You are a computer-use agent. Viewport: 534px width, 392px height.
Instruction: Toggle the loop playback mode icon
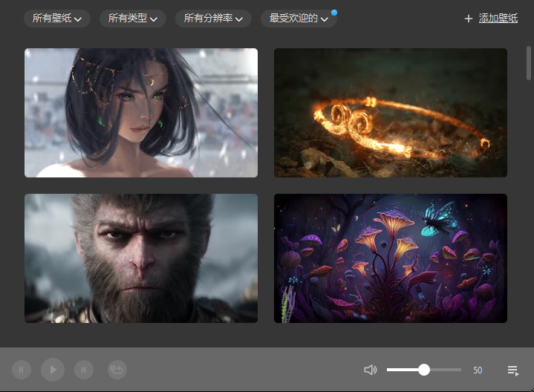click(x=117, y=370)
